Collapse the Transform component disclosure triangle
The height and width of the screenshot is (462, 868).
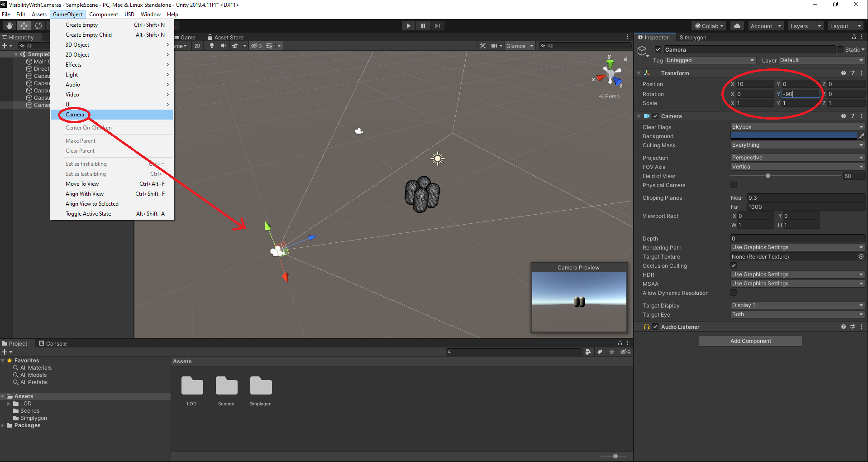(639, 73)
